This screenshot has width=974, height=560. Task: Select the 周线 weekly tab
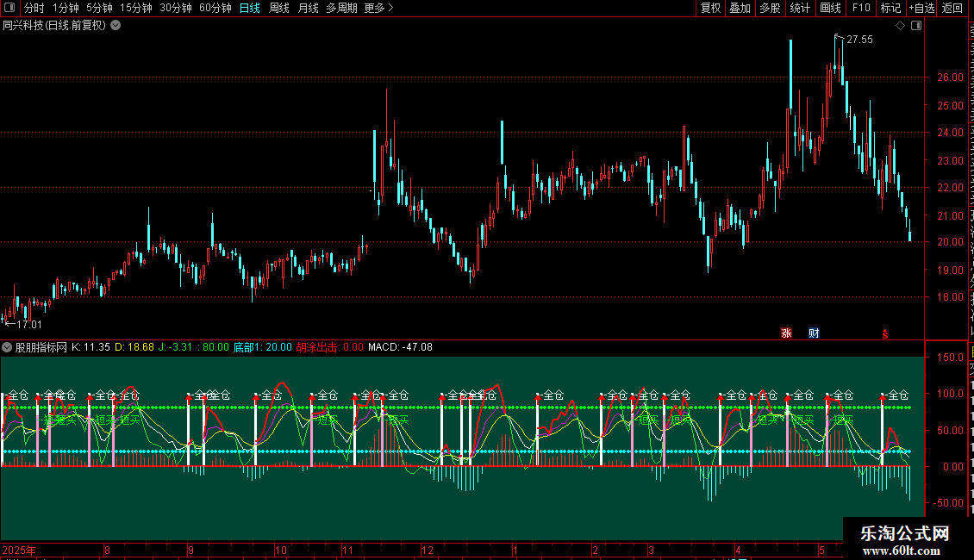279,8
